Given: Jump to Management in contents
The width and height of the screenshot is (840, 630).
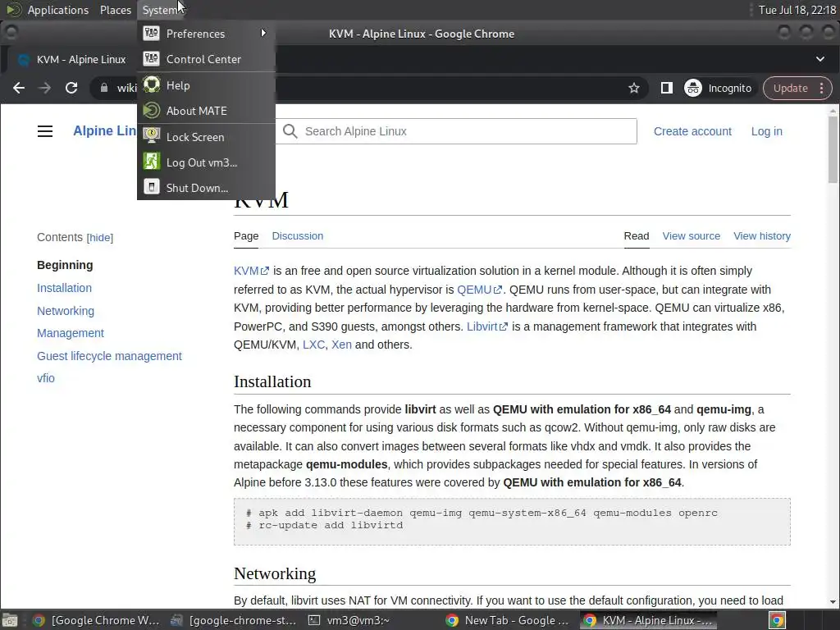Looking at the screenshot, I should 71,333.
